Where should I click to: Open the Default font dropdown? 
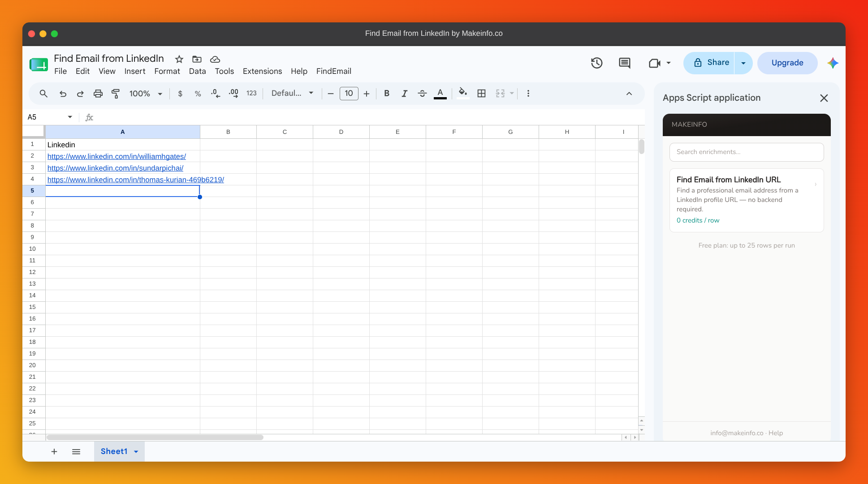(292, 94)
